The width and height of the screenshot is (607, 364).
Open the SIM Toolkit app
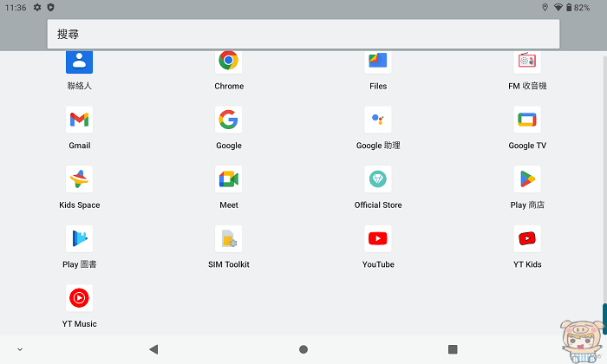pyautogui.click(x=228, y=238)
